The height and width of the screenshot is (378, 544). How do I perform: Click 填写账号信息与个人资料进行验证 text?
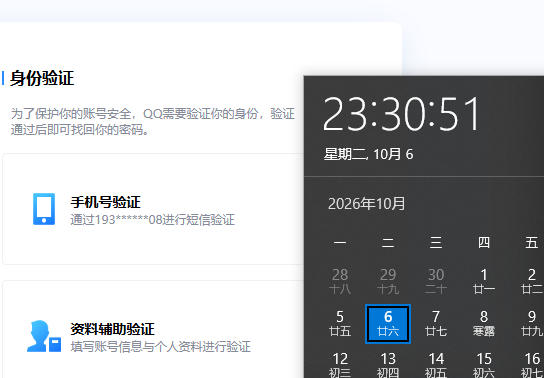click(x=160, y=347)
